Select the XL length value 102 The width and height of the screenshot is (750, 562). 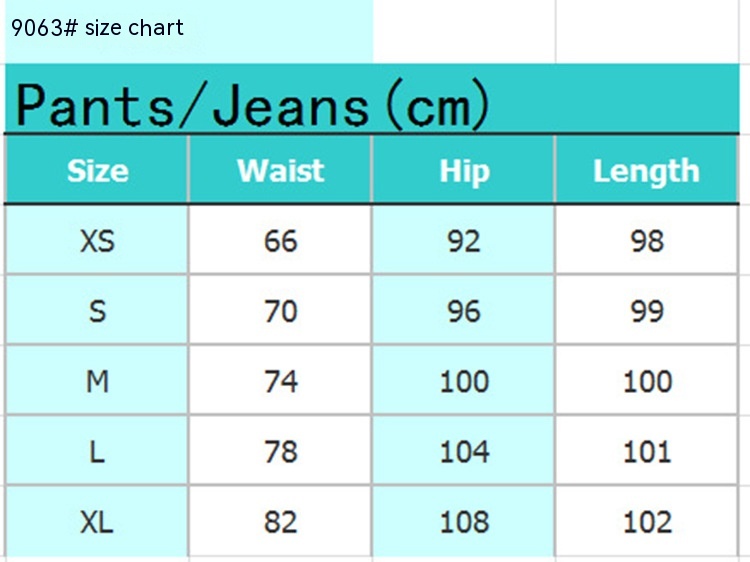[x=647, y=522]
